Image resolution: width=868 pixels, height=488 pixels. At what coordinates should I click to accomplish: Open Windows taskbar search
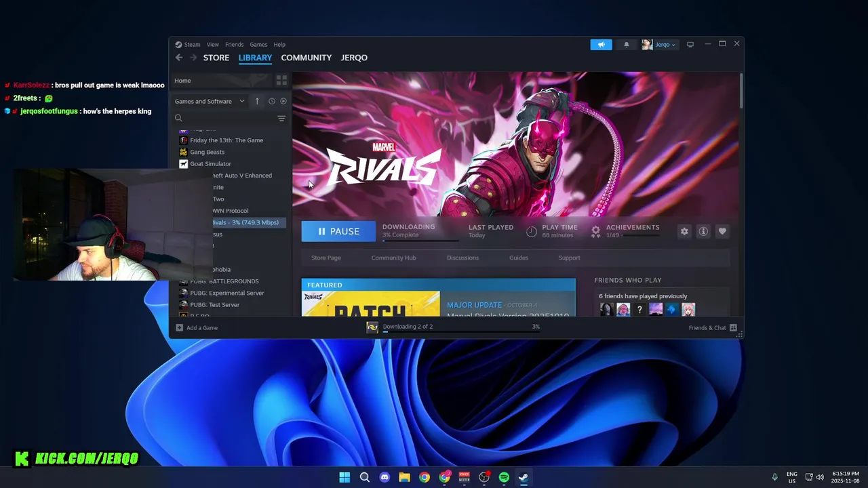pos(365,477)
